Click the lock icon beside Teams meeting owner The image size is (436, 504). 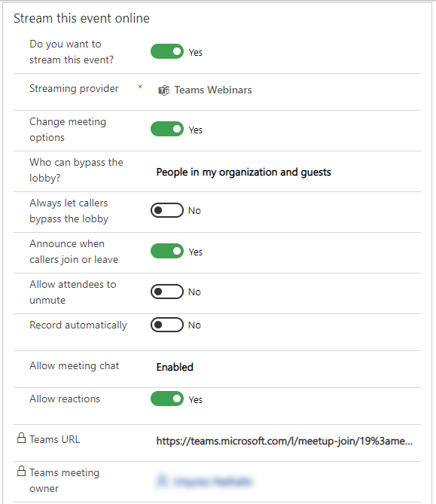click(21, 471)
